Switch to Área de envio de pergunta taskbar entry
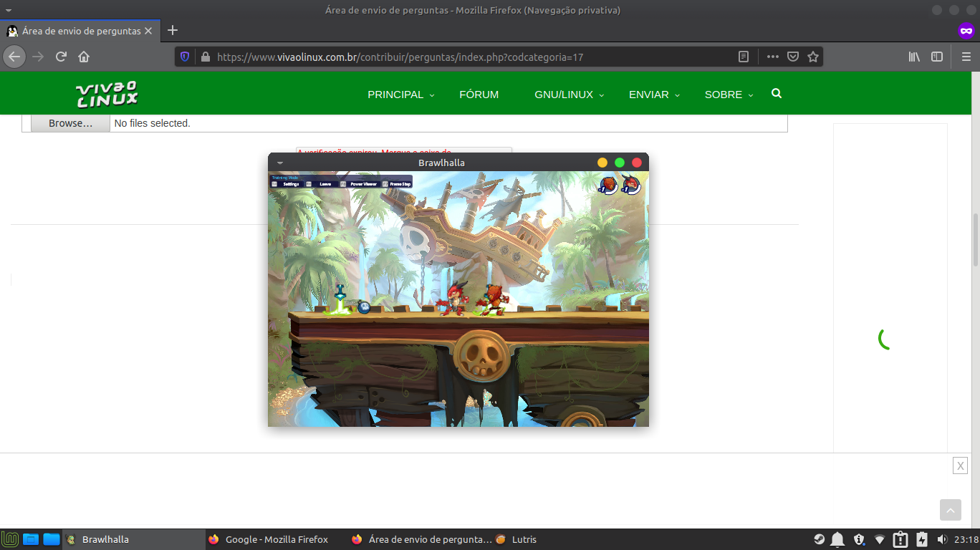This screenshot has height=550, width=980. click(421, 539)
